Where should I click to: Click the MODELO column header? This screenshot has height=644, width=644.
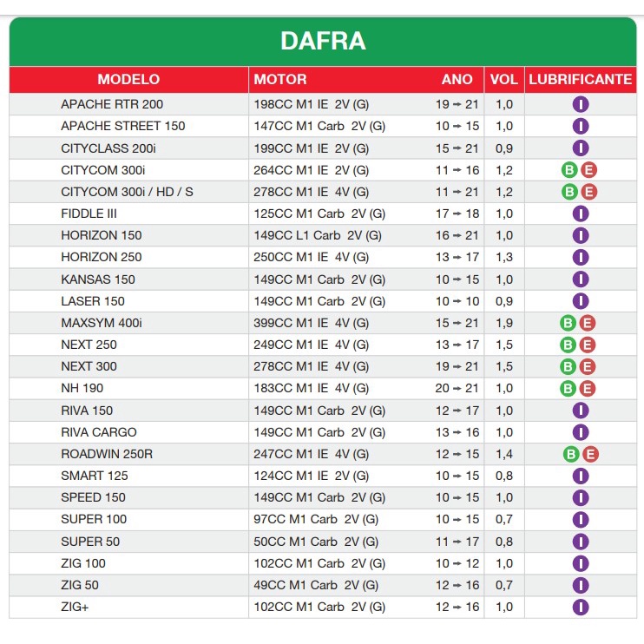click(128, 79)
